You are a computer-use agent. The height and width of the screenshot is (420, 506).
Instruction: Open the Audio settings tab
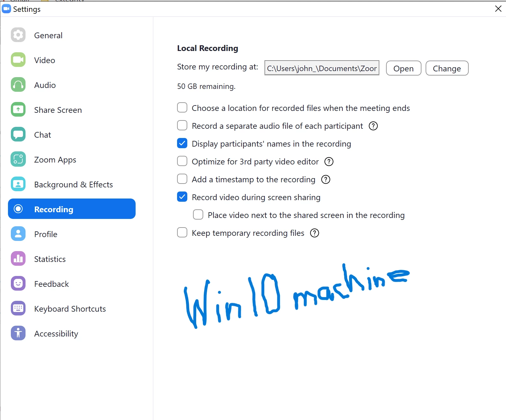45,85
